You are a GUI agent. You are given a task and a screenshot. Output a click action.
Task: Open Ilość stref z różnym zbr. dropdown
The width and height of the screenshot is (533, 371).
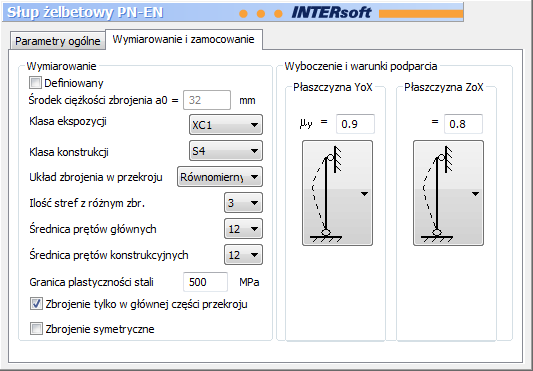[243, 203]
